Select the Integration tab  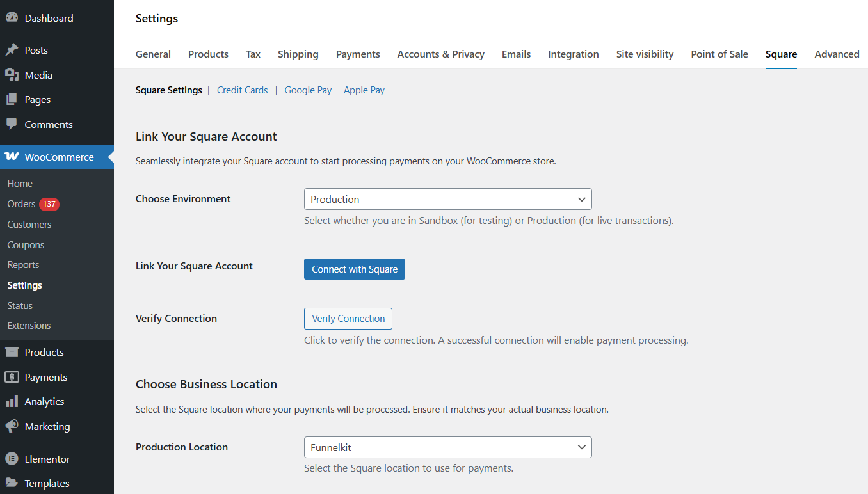[573, 54]
